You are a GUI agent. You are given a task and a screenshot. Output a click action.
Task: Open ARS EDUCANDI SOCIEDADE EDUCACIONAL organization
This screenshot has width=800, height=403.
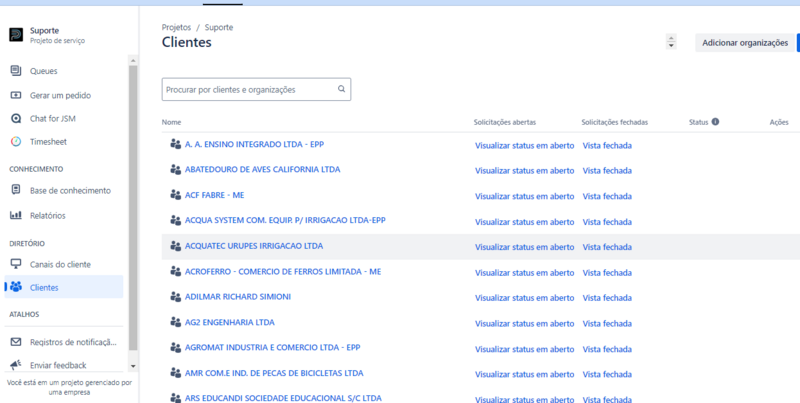click(283, 398)
